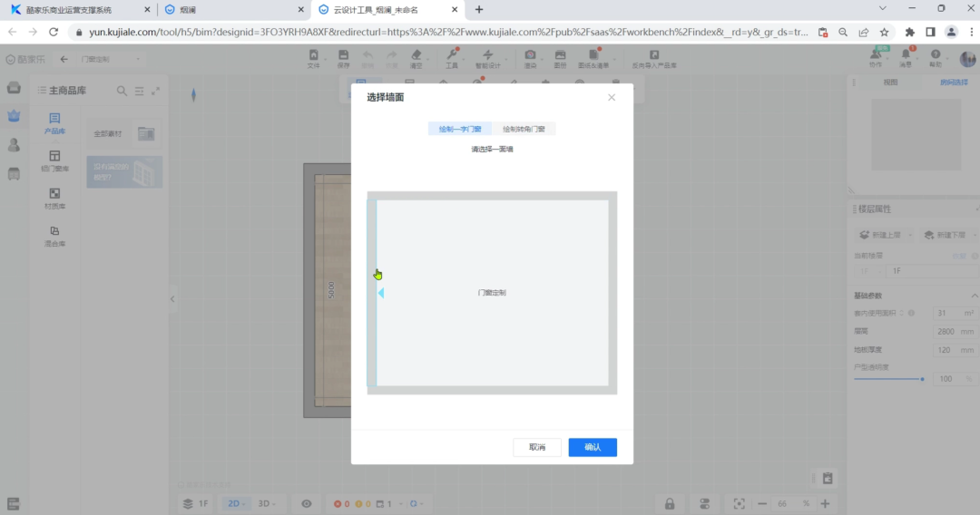The image size is (980, 515).
Task: Switch to the 绘制转角门窗 tab
Action: (x=524, y=130)
